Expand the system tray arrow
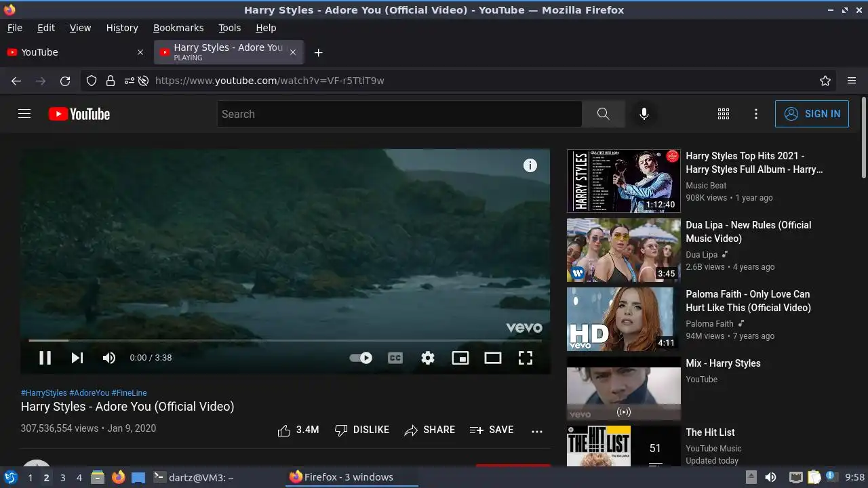 751,478
